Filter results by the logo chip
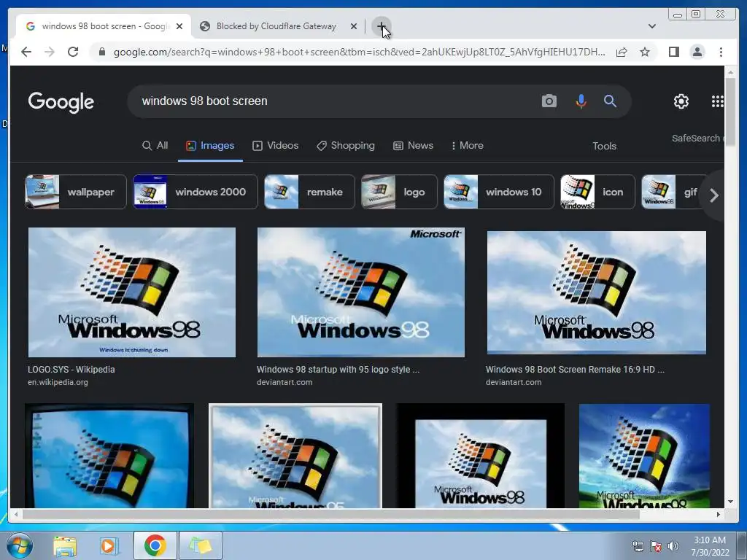 click(399, 192)
